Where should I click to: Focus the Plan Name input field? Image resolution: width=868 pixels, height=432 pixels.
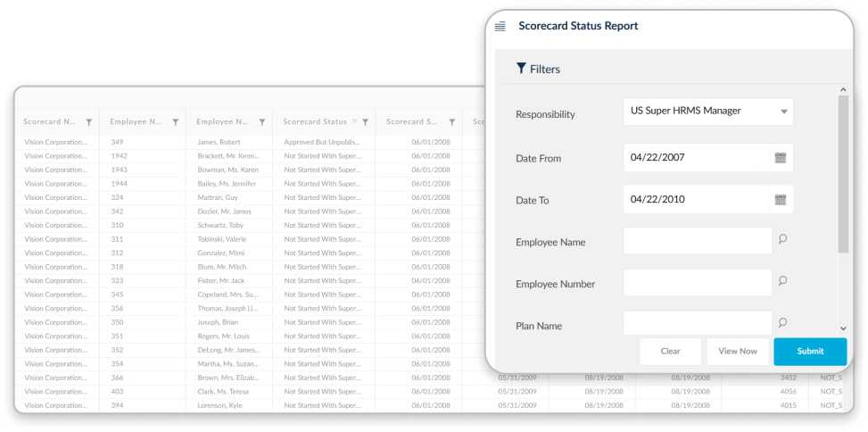coord(697,323)
